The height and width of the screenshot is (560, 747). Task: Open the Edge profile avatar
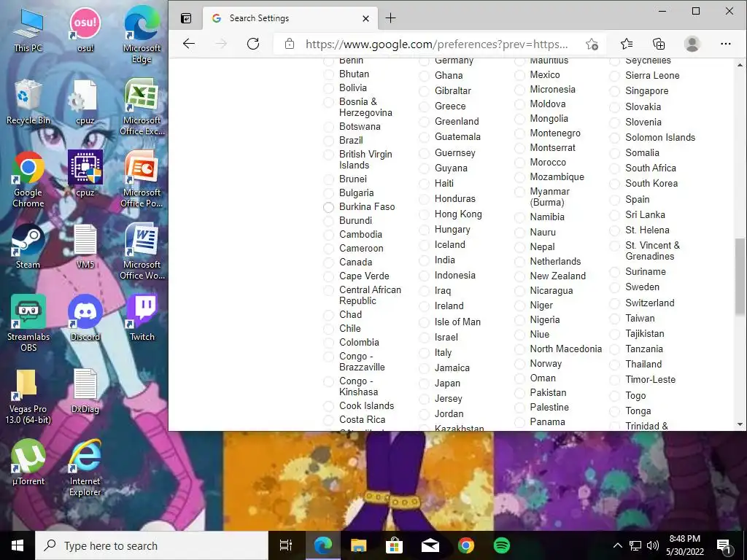(692, 44)
